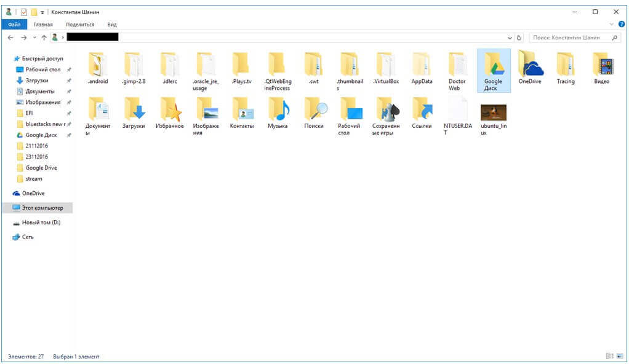Select the ubuntu_linux thumbnail file
The width and height of the screenshot is (629, 364).
(x=493, y=112)
